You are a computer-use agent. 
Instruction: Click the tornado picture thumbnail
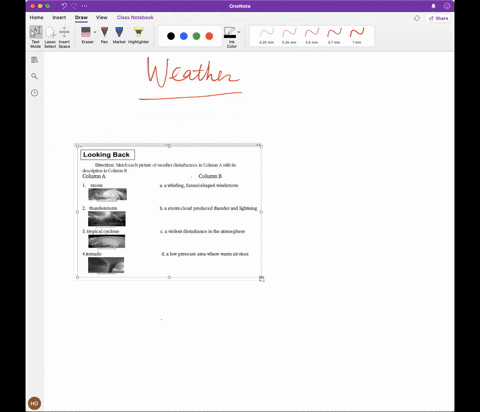click(106, 265)
